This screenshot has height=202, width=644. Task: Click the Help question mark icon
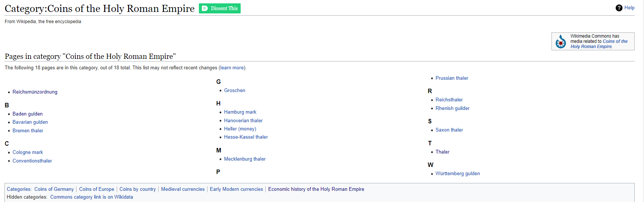(619, 8)
